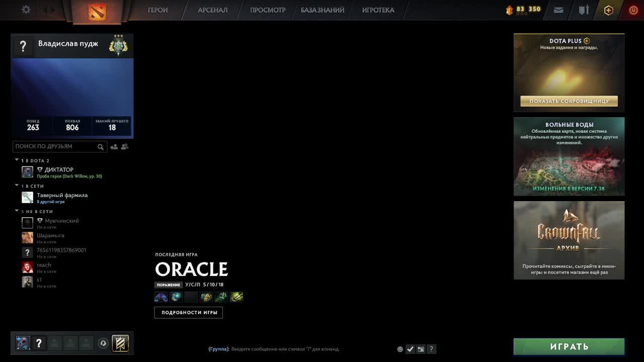
Task: Open the Арсенал tab
Action: click(212, 10)
